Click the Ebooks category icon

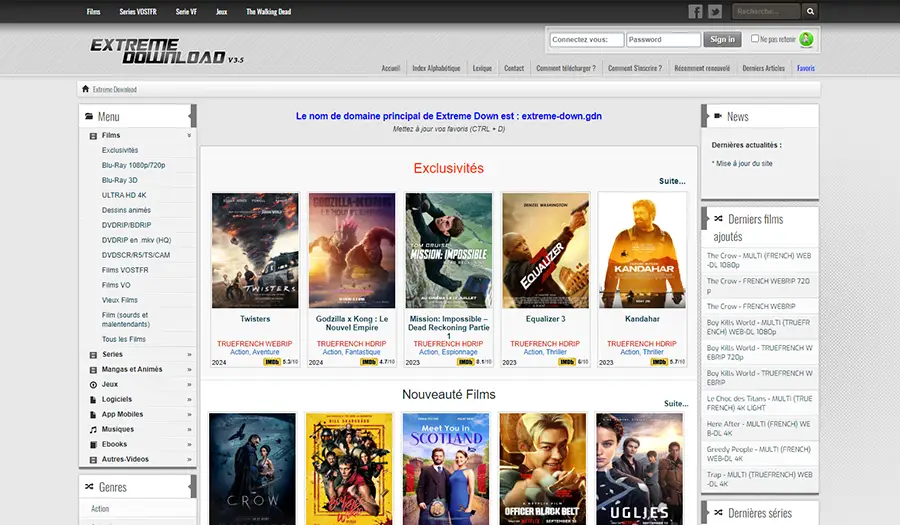[x=93, y=445]
